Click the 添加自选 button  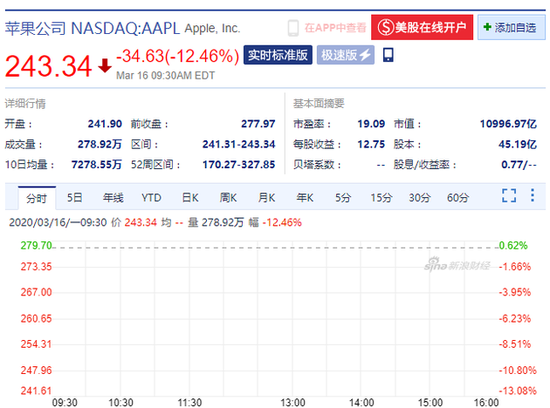click(511, 27)
